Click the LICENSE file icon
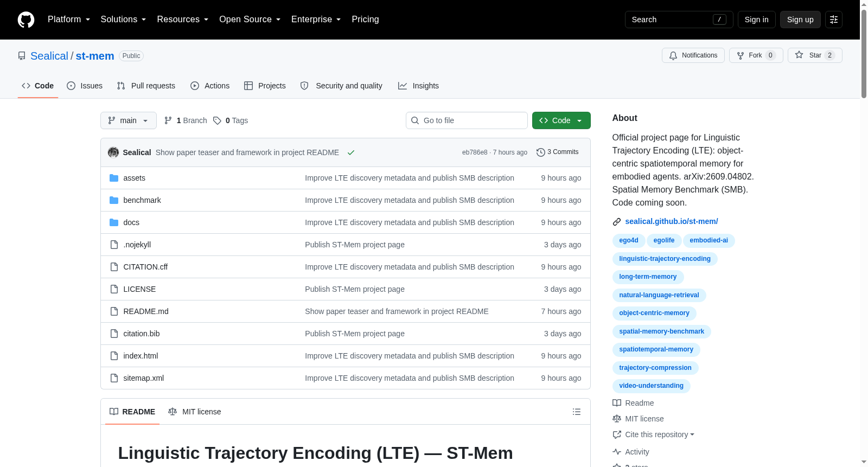The image size is (868, 467). 114,289
